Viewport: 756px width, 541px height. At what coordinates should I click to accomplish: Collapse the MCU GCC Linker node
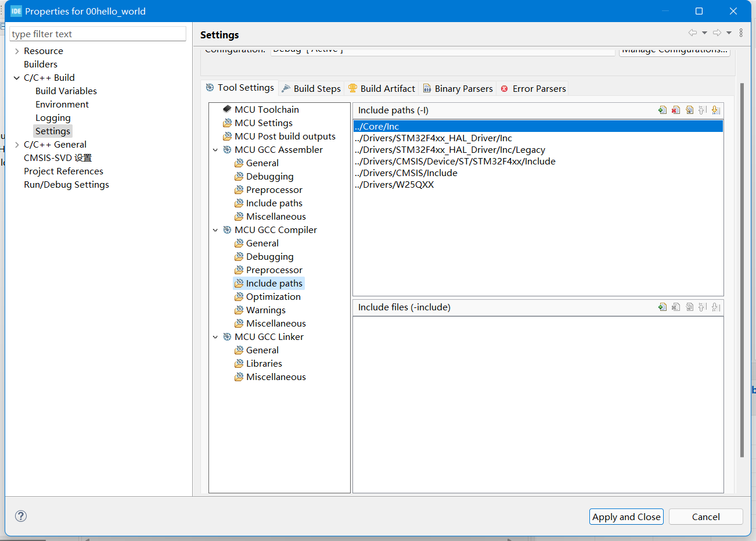coord(215,337)
